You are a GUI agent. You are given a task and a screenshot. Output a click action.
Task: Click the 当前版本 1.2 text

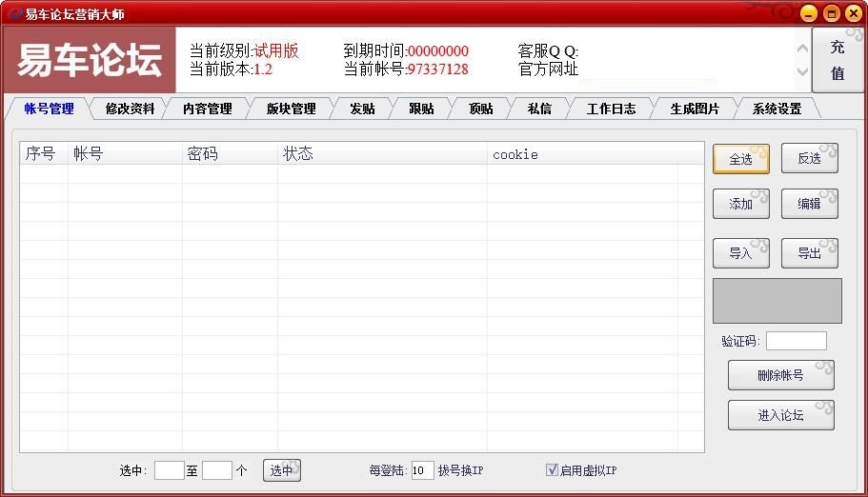(x=231, y=70)
